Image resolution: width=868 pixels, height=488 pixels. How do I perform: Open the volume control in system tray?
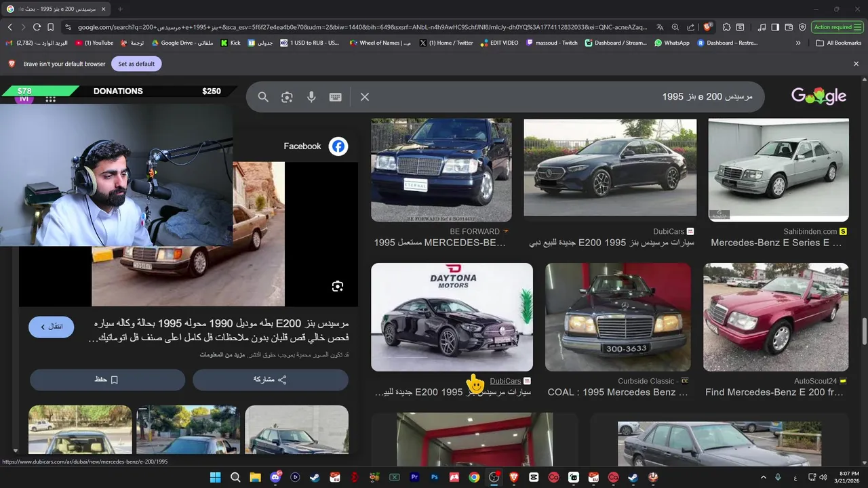click(823, 477)
